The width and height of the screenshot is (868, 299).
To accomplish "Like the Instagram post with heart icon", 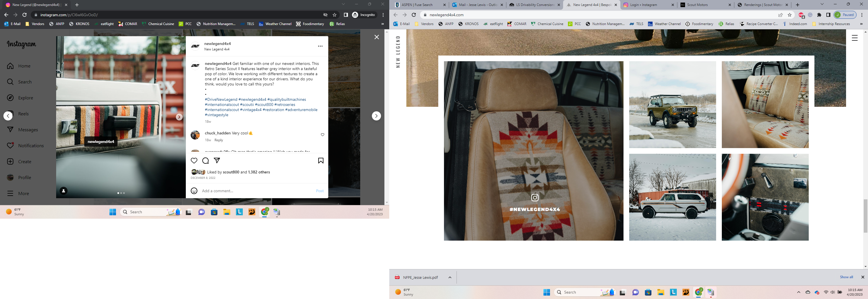I will click(x=194, y=161).
